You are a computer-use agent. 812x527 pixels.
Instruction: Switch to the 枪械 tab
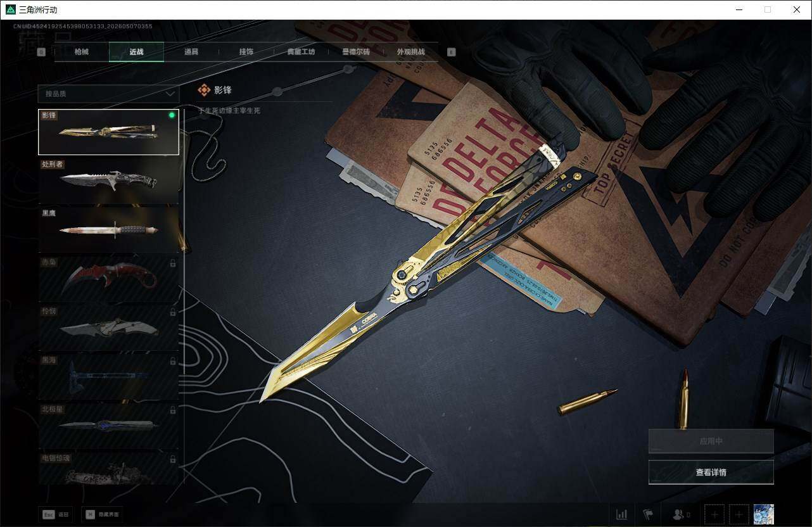[x=82, y=52]
